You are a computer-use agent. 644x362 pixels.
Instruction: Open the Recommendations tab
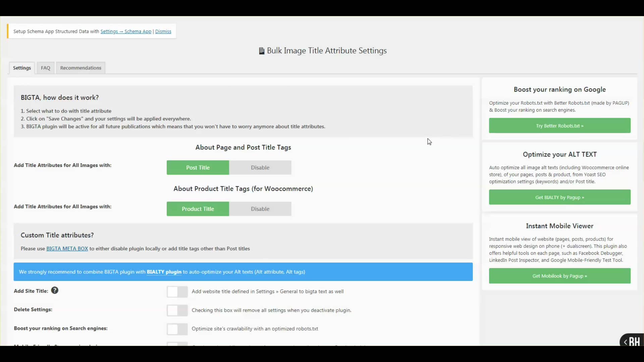(80, 68)
